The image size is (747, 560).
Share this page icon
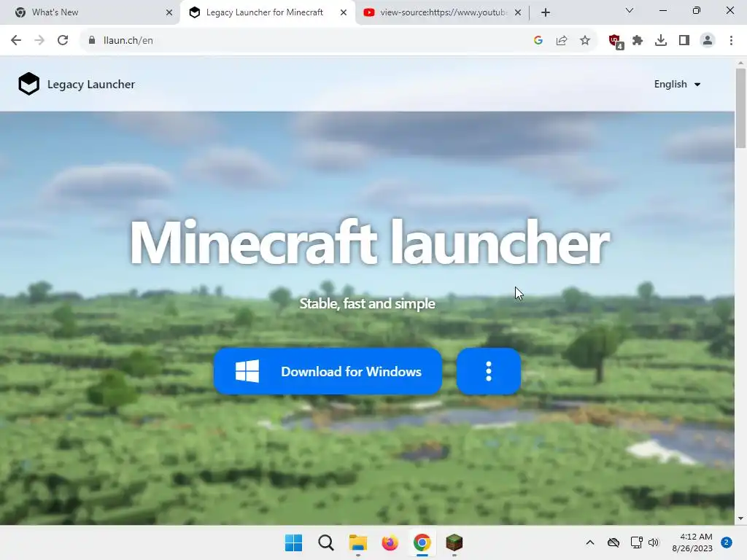tap(562, 41)
